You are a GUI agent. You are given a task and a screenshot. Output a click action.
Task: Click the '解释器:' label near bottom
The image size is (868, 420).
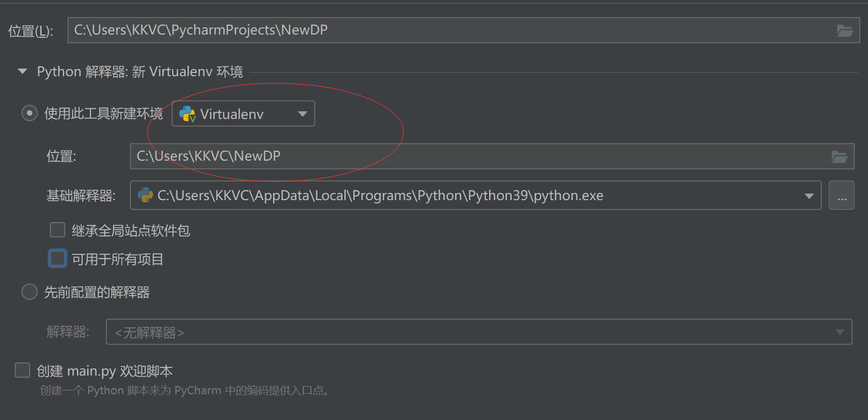coord(68,332)
